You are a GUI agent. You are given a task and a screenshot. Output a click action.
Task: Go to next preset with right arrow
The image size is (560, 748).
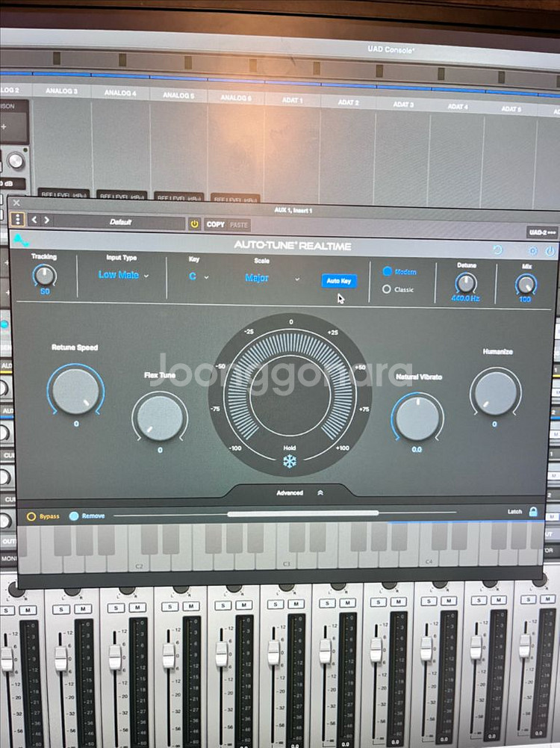coord(47,220)
